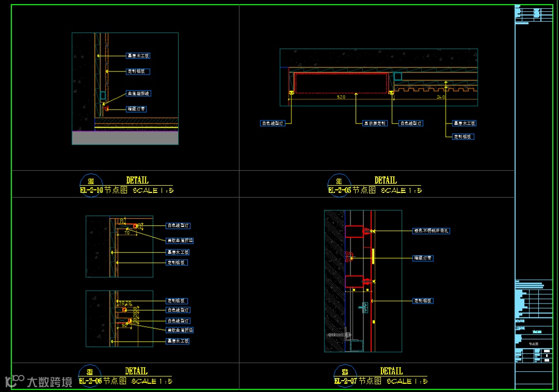Click SCALE 1:5 text beside EL-2-06
This screenshot has width=559, height=392.
(152, 381)
